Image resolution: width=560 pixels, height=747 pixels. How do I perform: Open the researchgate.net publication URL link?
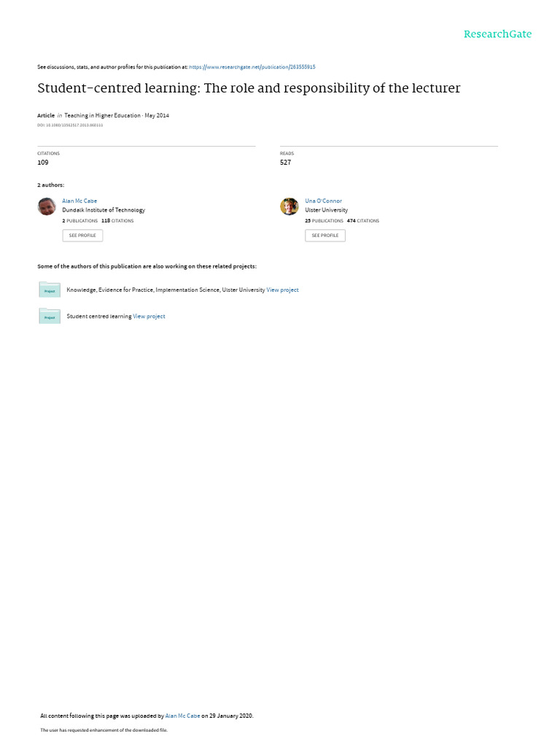[252, 67]
